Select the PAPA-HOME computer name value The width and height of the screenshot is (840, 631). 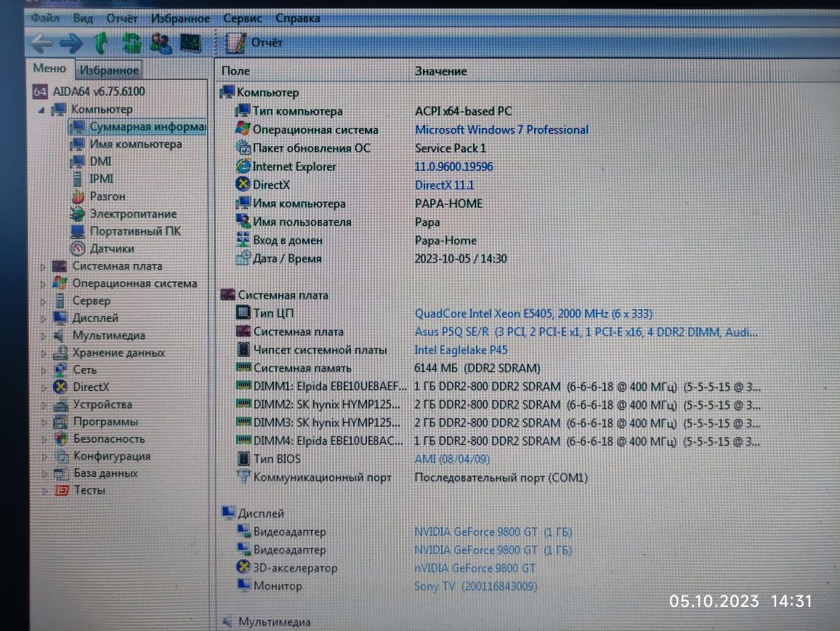448,204
